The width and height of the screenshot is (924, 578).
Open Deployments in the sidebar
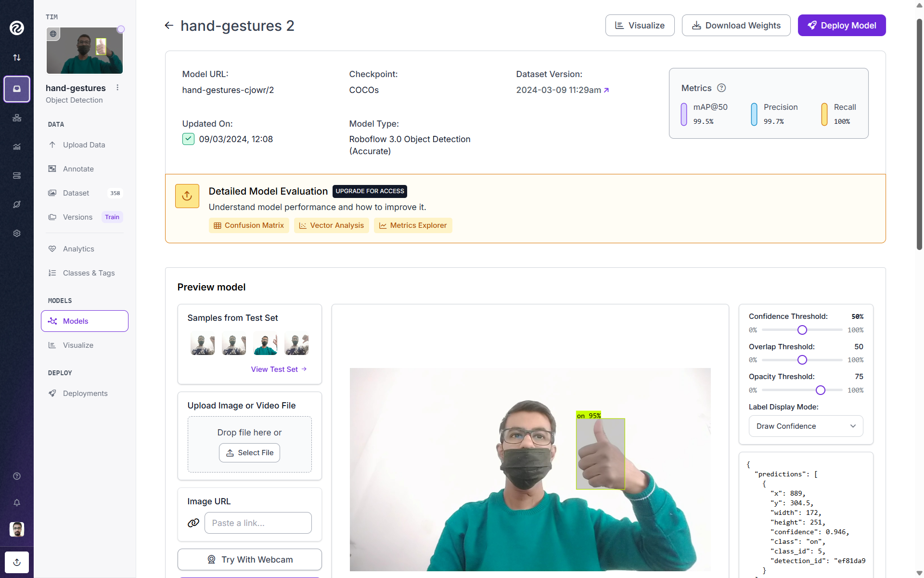click(x=85, y=394)
